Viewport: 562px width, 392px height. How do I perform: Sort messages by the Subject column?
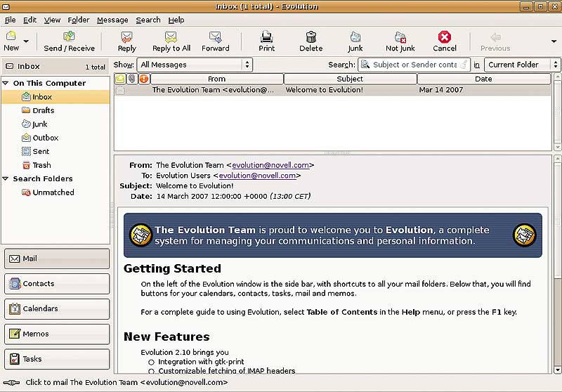click(x=350, y=79)
